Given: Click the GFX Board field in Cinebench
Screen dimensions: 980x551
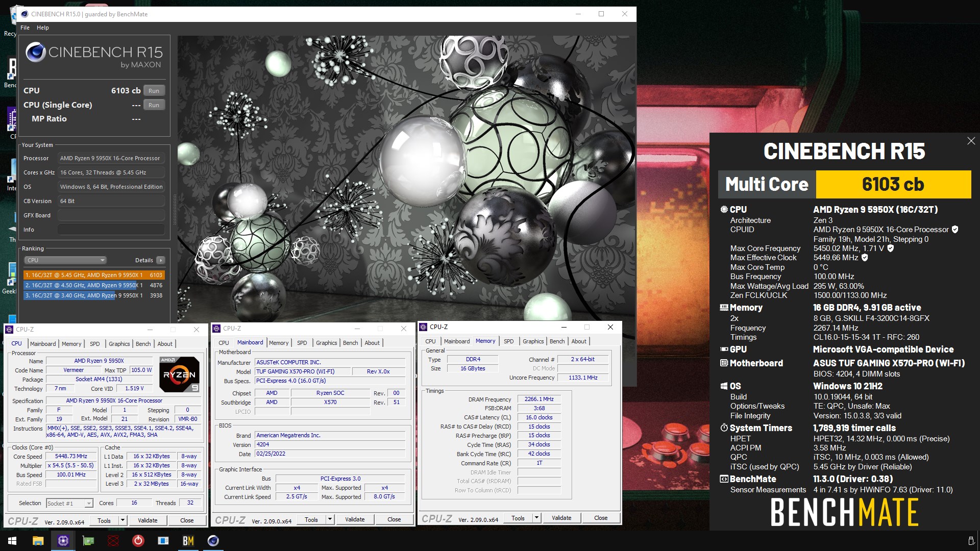Looking at the screenshot, I should point(111,215).
